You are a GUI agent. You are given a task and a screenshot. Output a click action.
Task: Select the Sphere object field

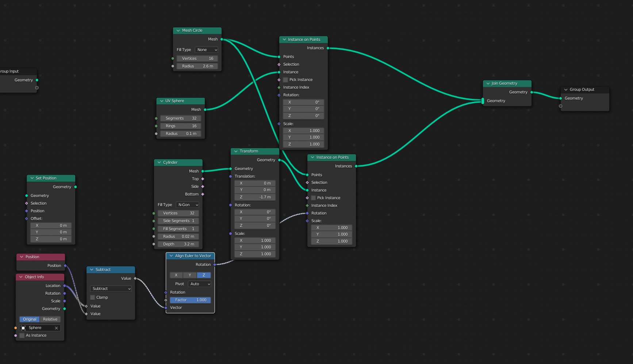coord(40,328)
